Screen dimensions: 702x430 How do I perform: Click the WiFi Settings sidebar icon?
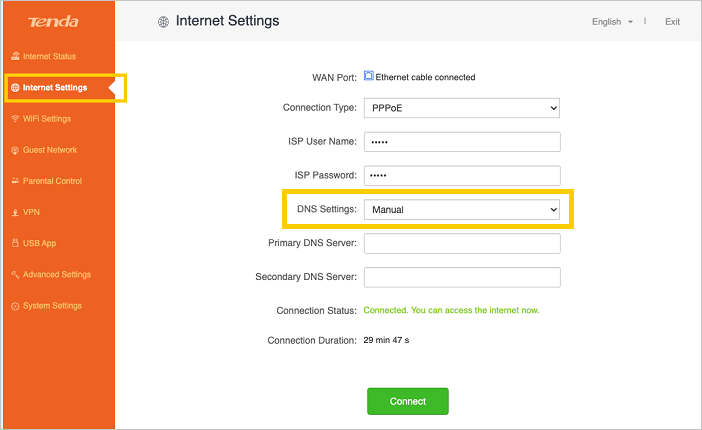pyautogui.click(x=15, y=119)
